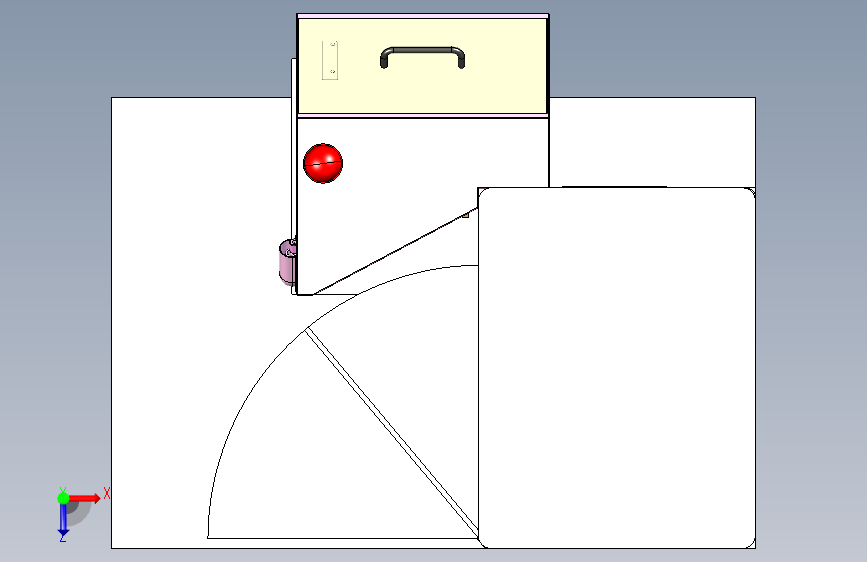Image resolution: width=867 pixels, height=562 pixels.
Task: Select the red spherical knob on the model
Action: 323,163
